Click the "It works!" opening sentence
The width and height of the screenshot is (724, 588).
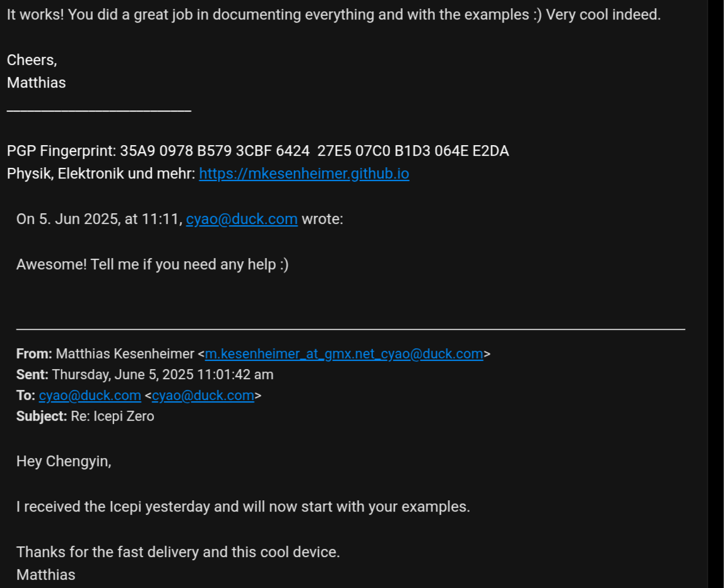(333, 15)
